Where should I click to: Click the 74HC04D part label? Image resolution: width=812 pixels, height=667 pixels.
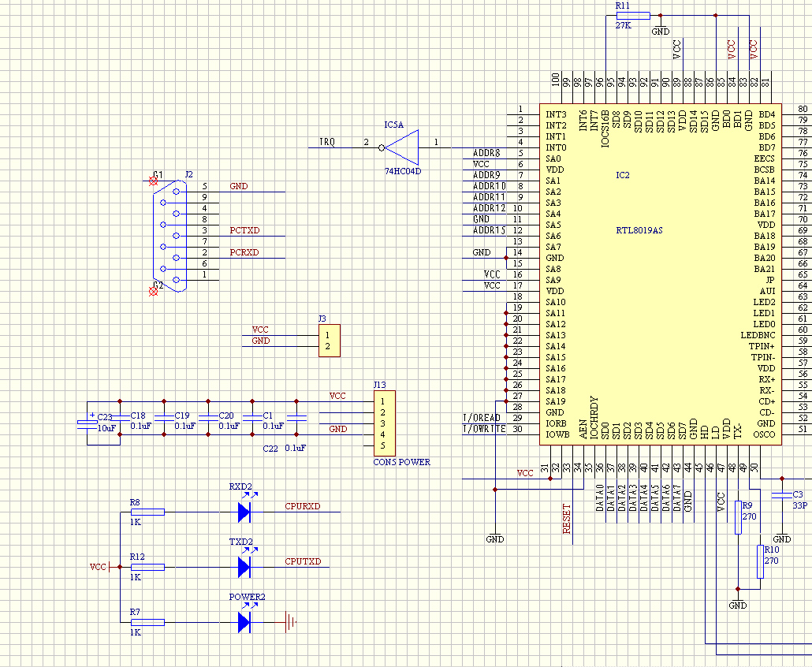click(402, 171)
